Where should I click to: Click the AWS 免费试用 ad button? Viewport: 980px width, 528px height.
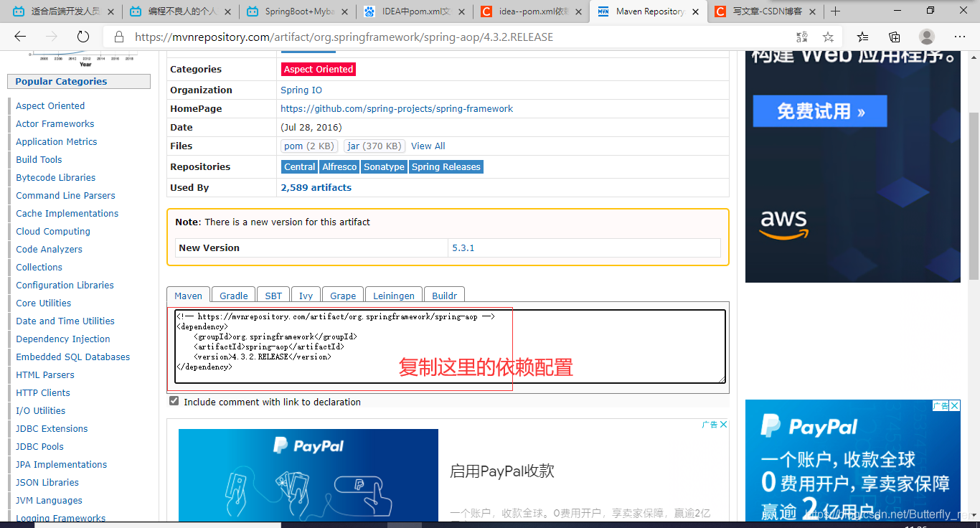[x=820, y=111]
